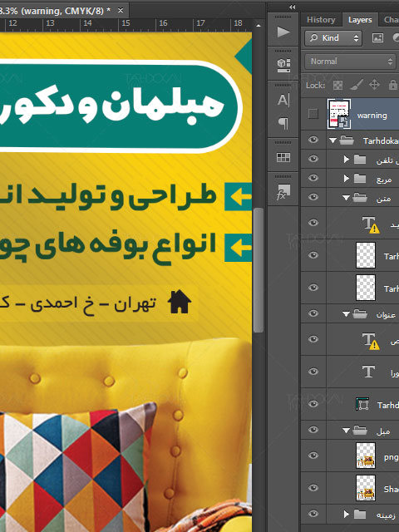The width and height of the screenshot is (399, 532).
Task: Hide the Tarhd shape layer
Action: tap(313, 404)
